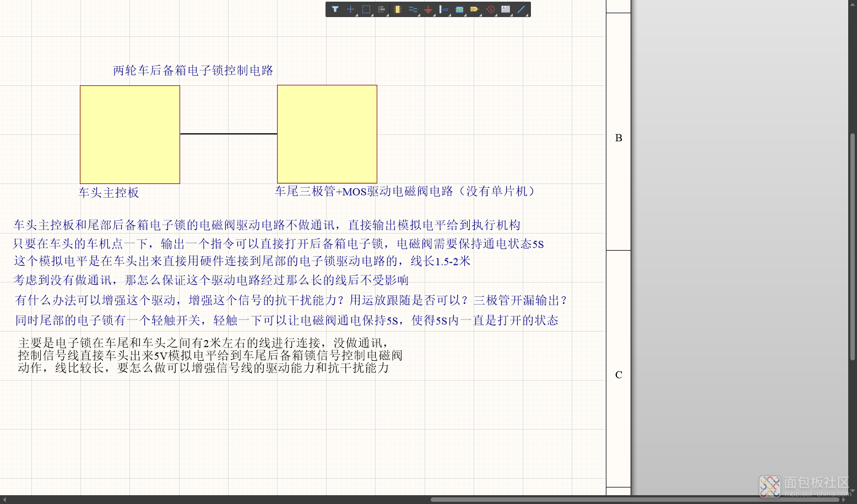Select the rectangular selection tool
Image resolution: width=857 pixels, height=504 pixels.
365,9
